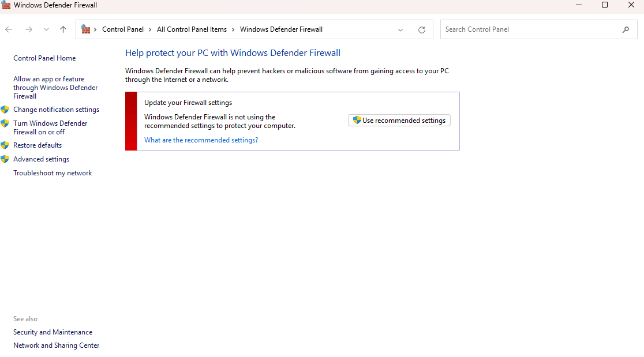Open Security and Maintenance

[x=53, y=332]
